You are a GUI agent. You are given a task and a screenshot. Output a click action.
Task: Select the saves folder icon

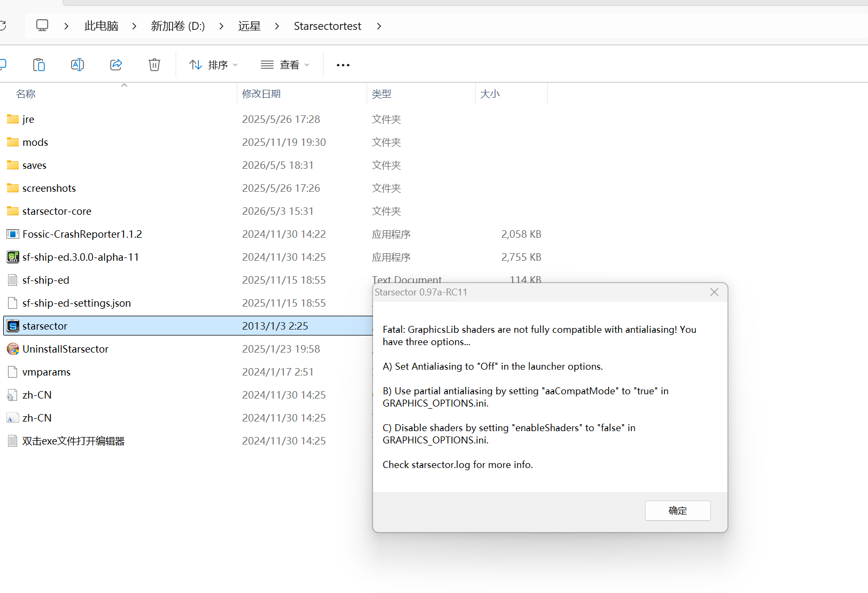point(13,165)
